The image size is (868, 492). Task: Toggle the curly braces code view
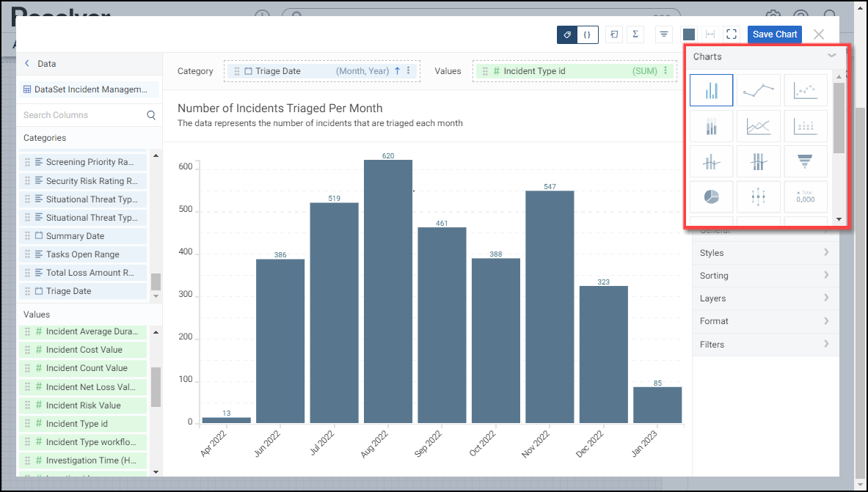[x=588, y=34]
